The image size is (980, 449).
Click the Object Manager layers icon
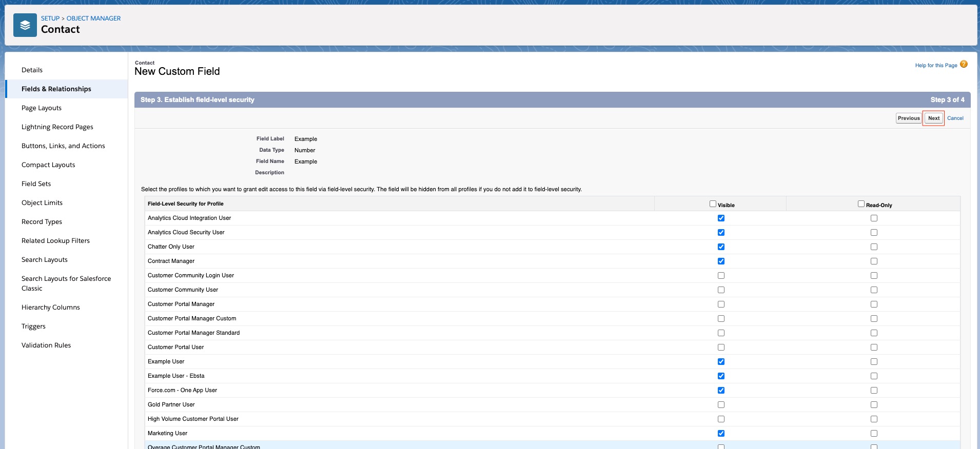coord(25,25)
